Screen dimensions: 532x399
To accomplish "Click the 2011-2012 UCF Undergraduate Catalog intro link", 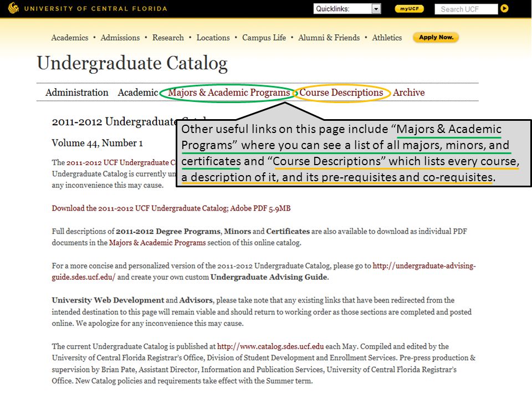I will pos(121,162).
